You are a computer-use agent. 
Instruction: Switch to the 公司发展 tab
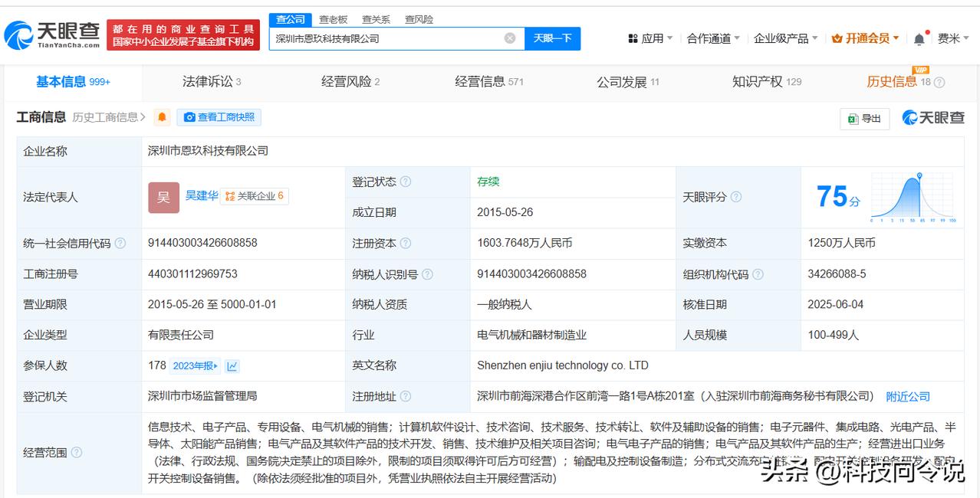tap(628, 82)
